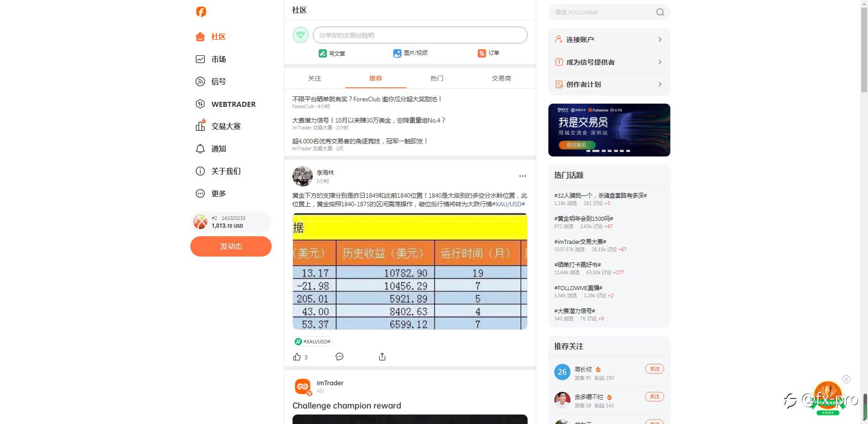Click 贪多嚼不烂's profile avatar
The width and height of the screenshot is (868, 424).
[x=562, y=400]
